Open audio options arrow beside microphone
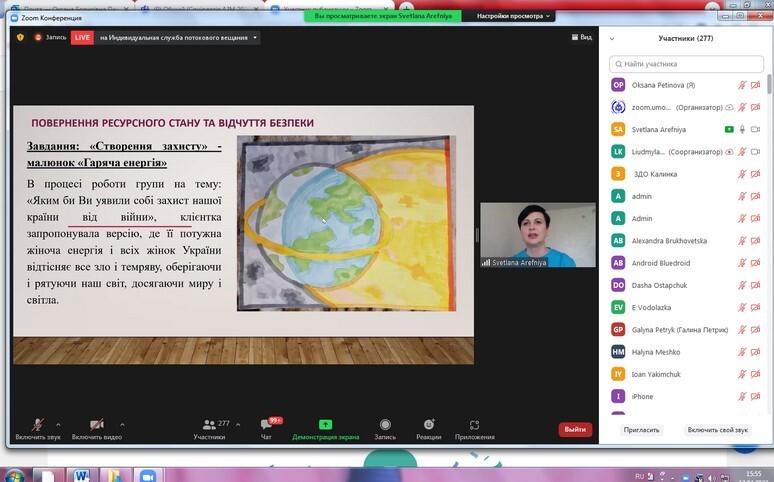The width and height of the screenshot is (774, 482). point(59,424)
